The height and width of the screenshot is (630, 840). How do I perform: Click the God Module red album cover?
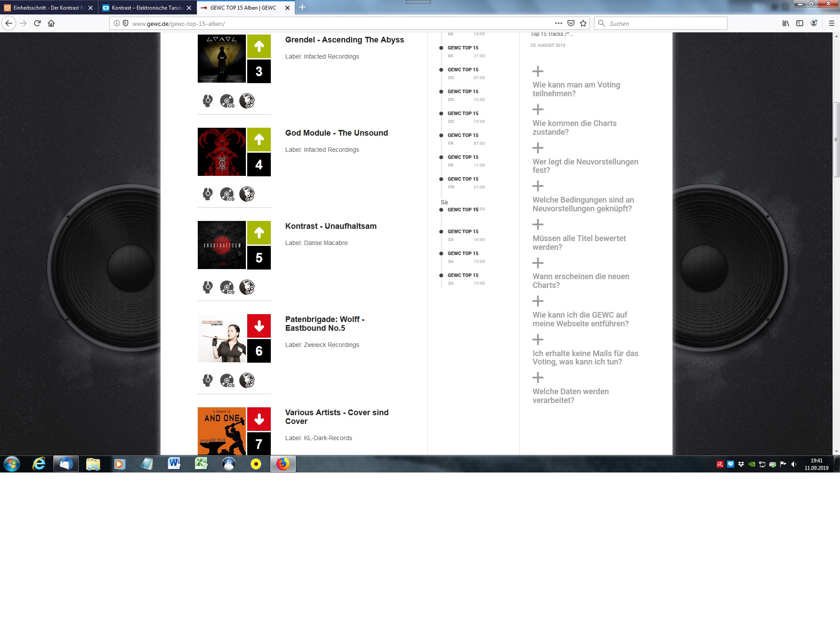[x=222, y=152]
